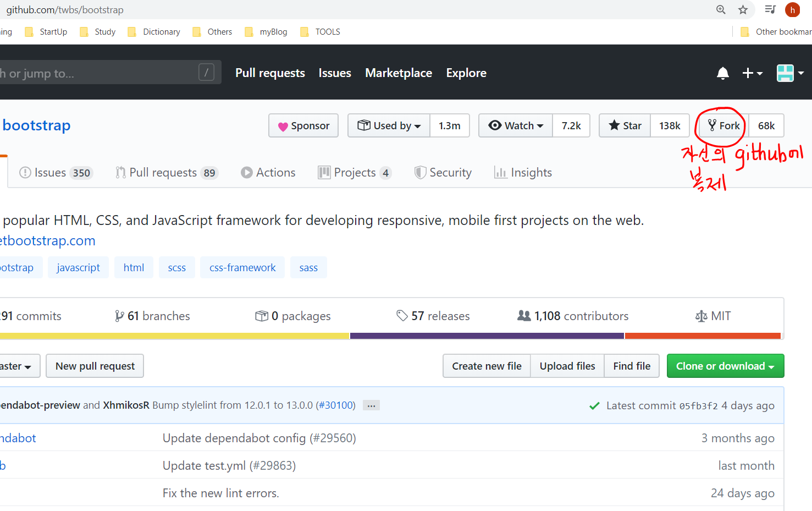The width and height of the screenshot is (812, 511).
Task: Open the getbootstrap.com website link
Action: pyautogui.click(x=48, y=240)
